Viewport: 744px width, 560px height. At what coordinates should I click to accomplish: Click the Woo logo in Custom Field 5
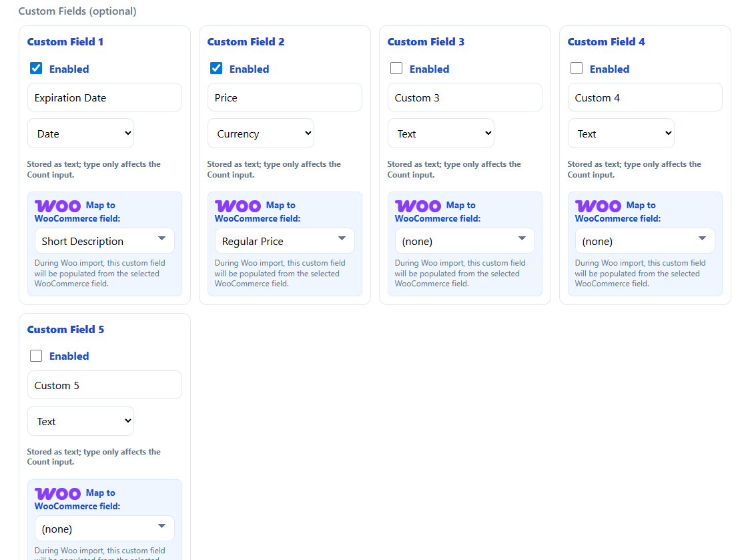click(57, 493)
